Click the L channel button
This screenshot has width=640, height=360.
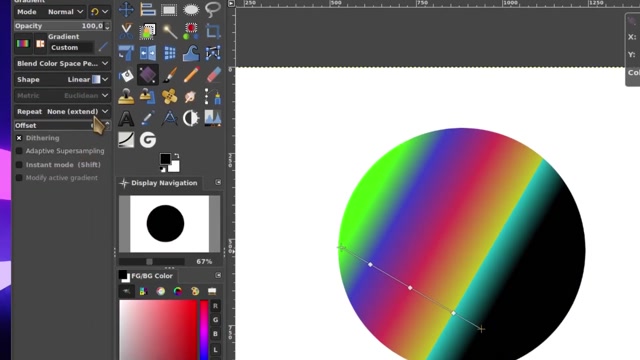pos(216,349)
